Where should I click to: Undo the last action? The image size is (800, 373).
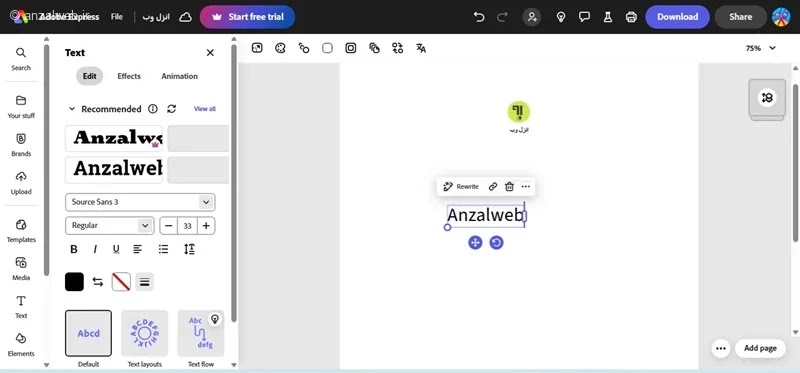(479, 17)
